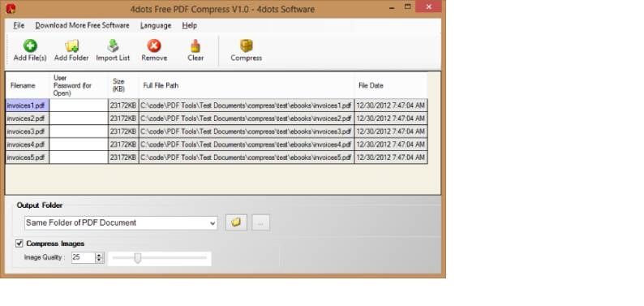Screen dimensions: 644x306
Task: Click password cell for invoices1.pdf
Action: pyautogui.click(x=79, y=106)
